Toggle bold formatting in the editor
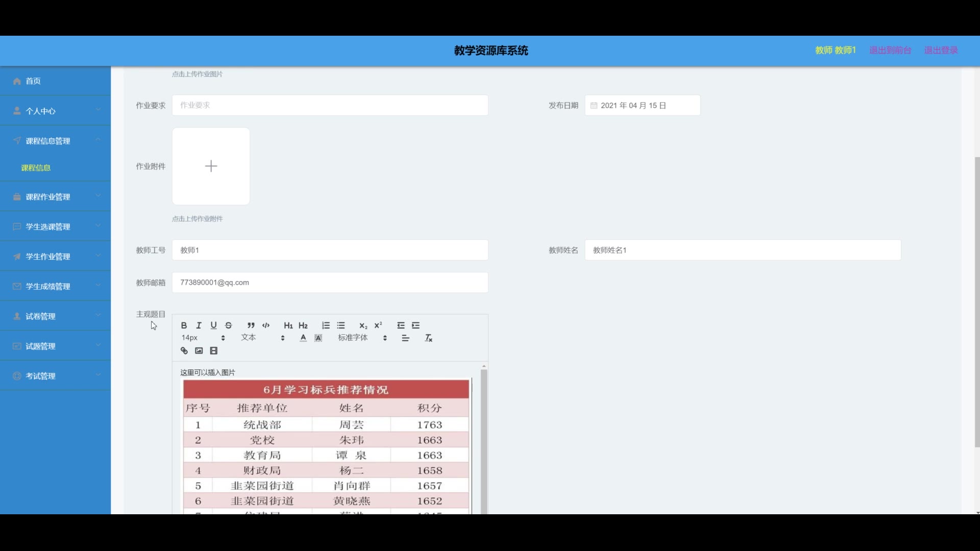Image resolution: width=980 pixels, height=551 pixels. point(184,325)
